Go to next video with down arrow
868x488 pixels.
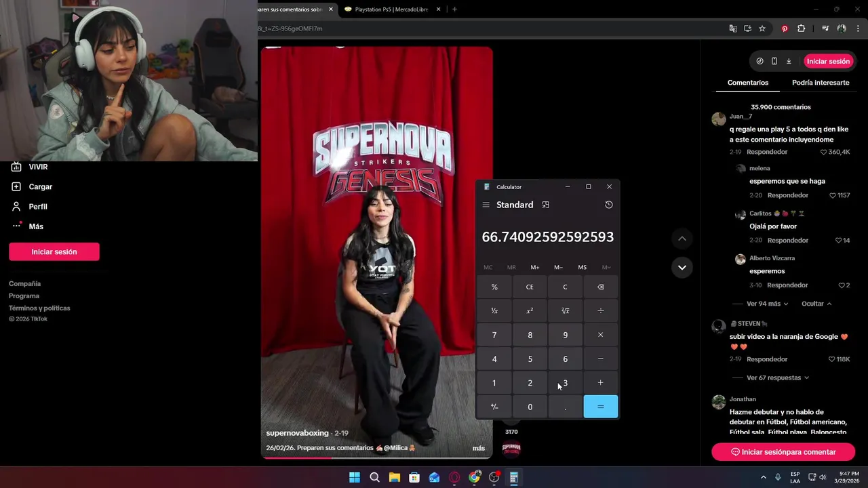(x=682, y=267)
